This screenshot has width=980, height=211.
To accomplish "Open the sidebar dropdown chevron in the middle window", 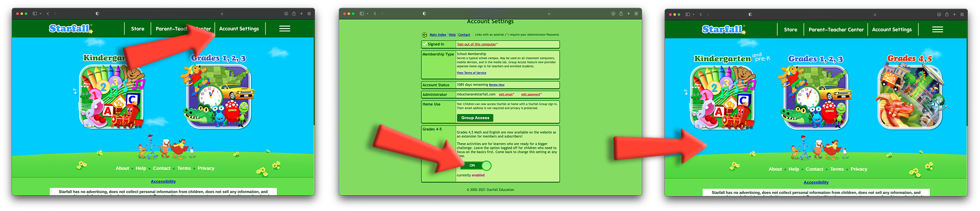I will [368, 14].
